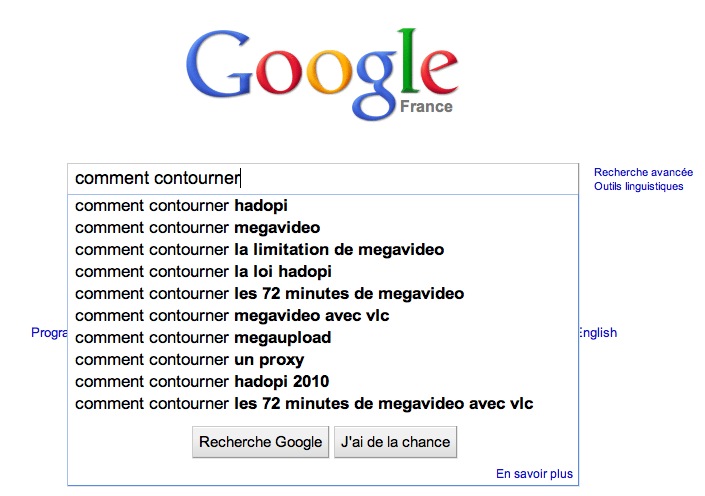The height and width of the screenshot is (496, 705).
Task: Open the 'Recherche avancée' link
Action: [x=643, y=172]
